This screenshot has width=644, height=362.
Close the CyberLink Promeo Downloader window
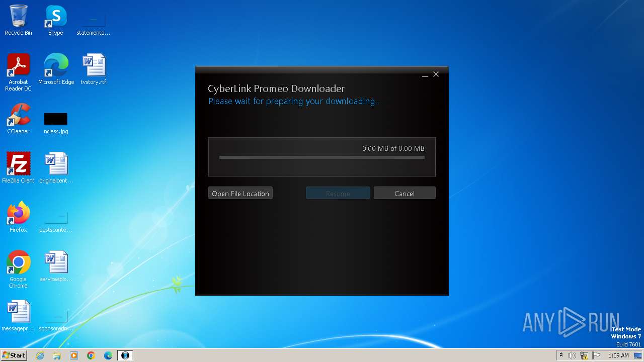436,74
